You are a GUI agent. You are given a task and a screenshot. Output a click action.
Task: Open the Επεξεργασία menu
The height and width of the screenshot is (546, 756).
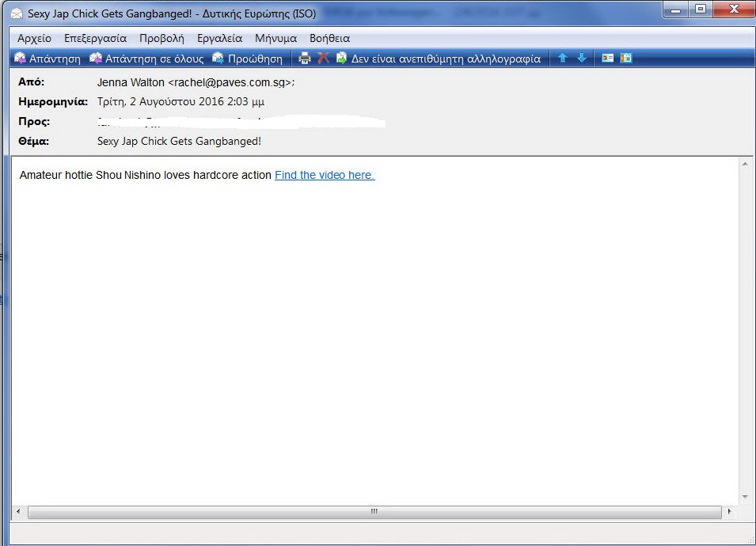(96, 38)
